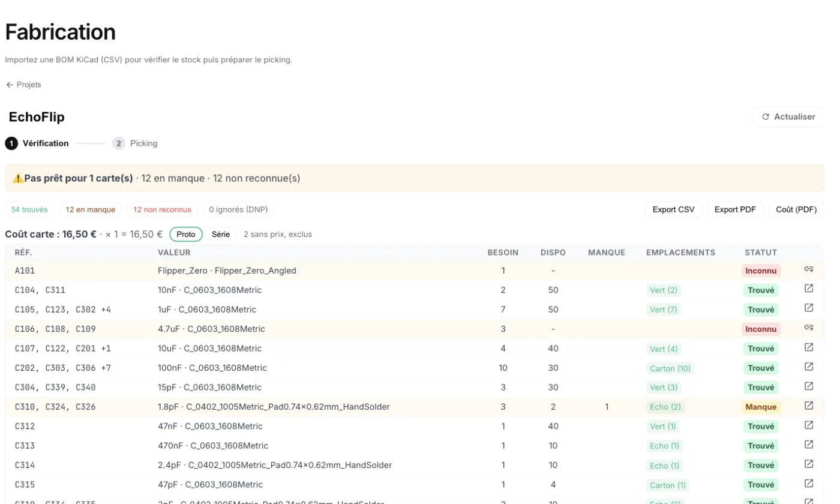Open external link for 15pF row
This screenshot has height=504, width=840.
809,386
